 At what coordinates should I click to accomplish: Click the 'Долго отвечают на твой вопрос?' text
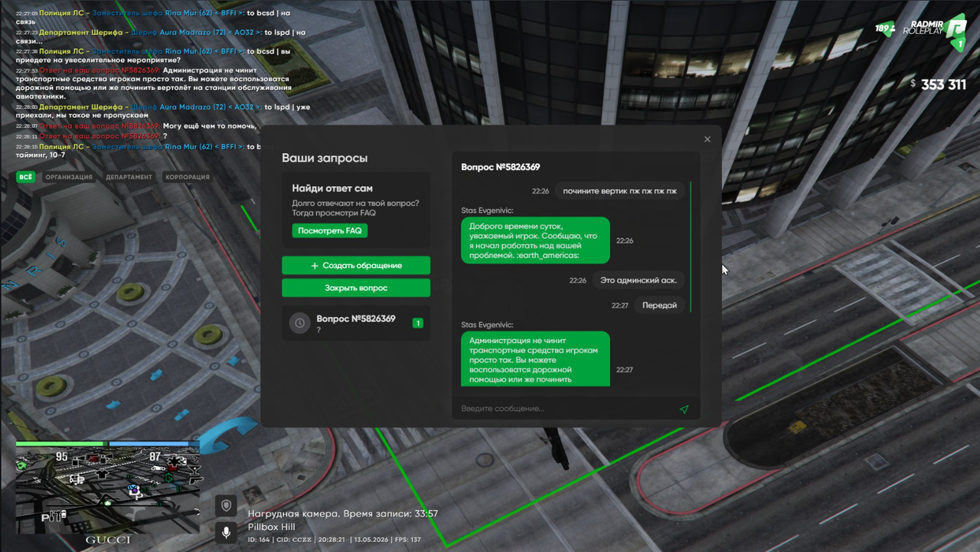tap(355, 203)
